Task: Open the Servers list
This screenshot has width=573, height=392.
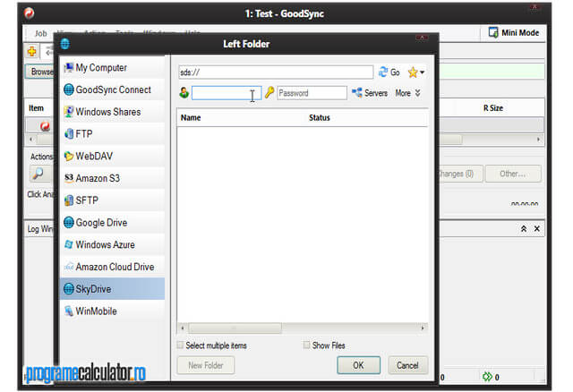Action: (370, 93)
